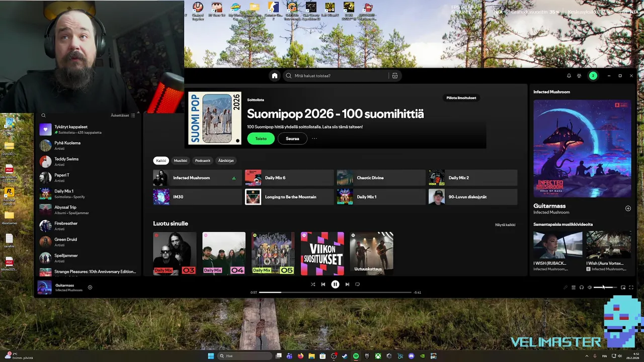
Task: Open Longing to Be the Mountain tile
Action: (289, 197)
